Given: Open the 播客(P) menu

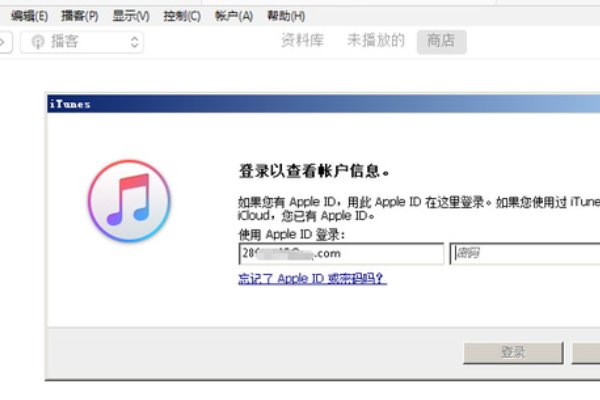Looking at the screenshot, I should pyautogui.click(x=80, y=16).
